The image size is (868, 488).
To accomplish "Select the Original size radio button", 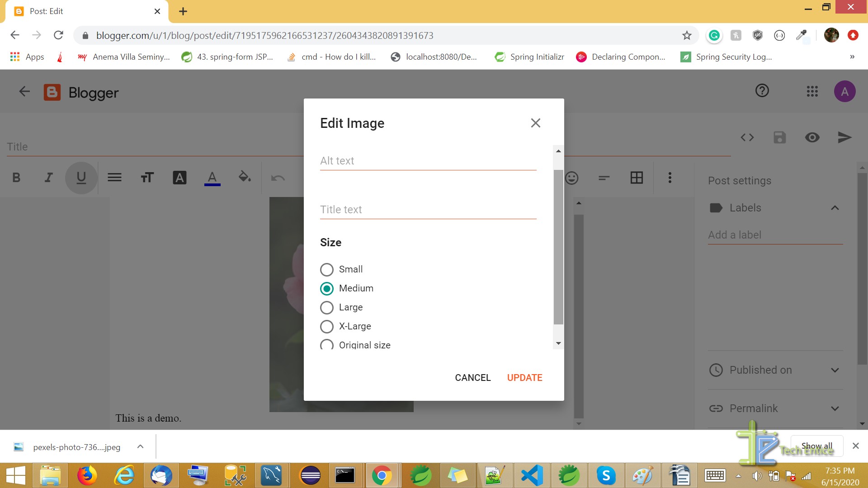I will (326, 345).
